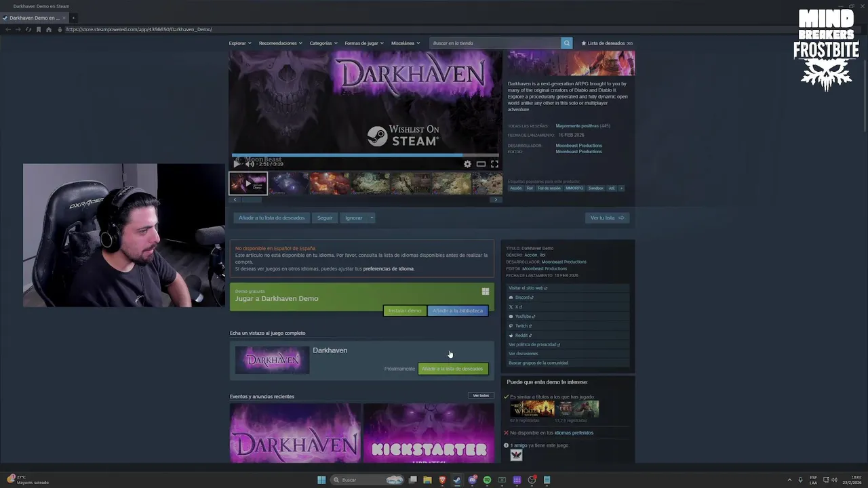
Task: Select the store URL address bar
Action: pos(138,29)
